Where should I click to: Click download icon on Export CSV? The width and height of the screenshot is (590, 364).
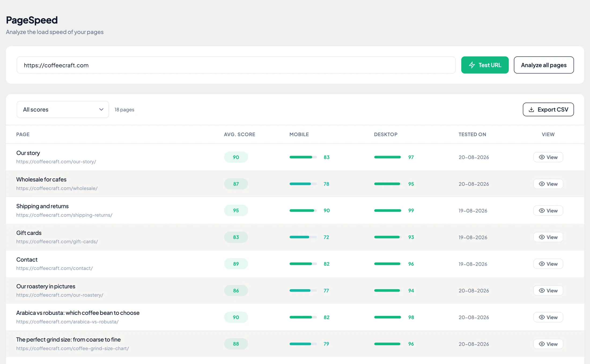[531, 109]
